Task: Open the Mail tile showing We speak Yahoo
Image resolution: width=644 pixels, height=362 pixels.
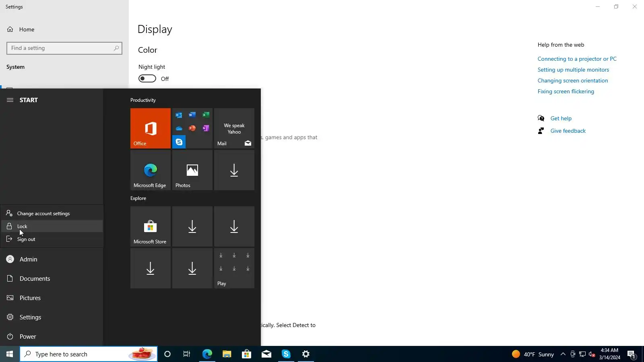Action: pyautogui.click(x=234, y=128)
